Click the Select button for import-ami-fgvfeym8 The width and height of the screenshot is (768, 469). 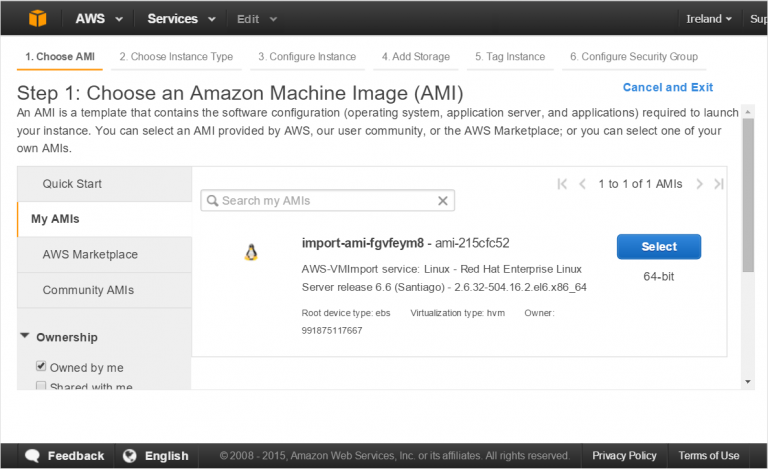659,247
